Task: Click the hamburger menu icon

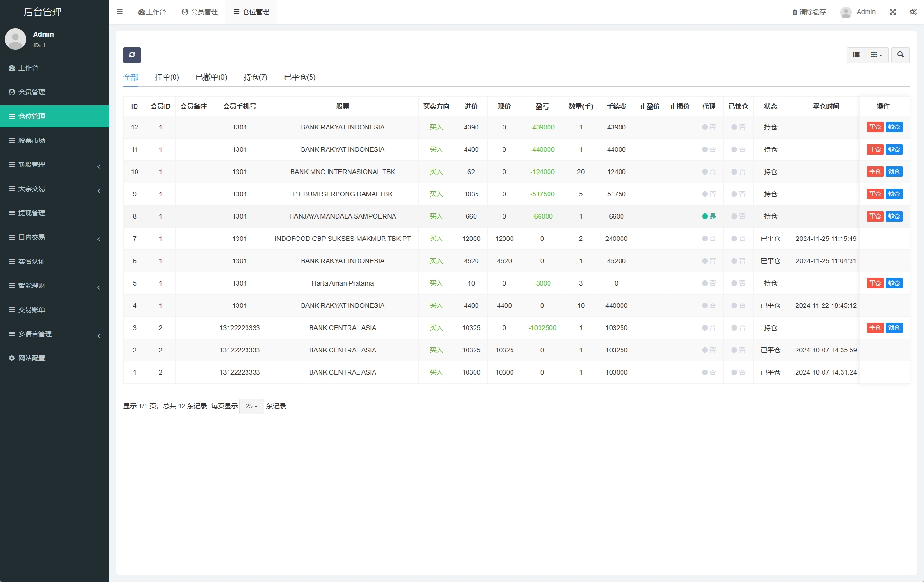Action: 120,12
